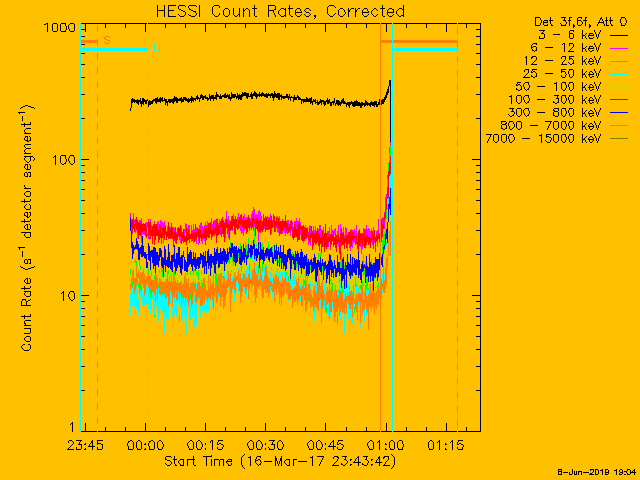Click the cyan line swatch for 25 - 50 keV
The image size is (640, 480).
619,75
